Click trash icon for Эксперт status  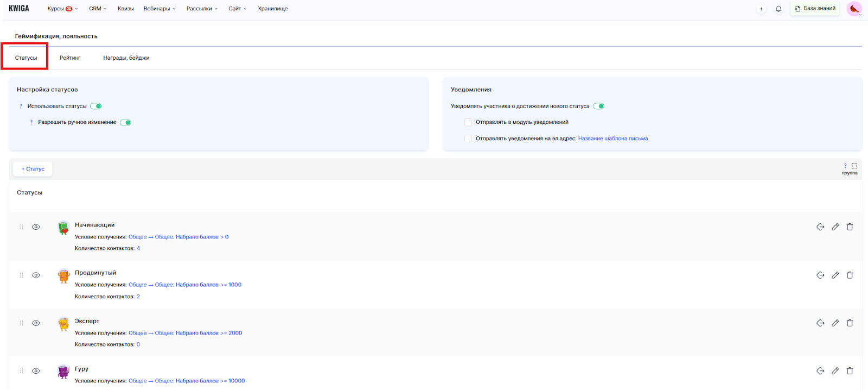pyautogui.click(x=850, y=323)
